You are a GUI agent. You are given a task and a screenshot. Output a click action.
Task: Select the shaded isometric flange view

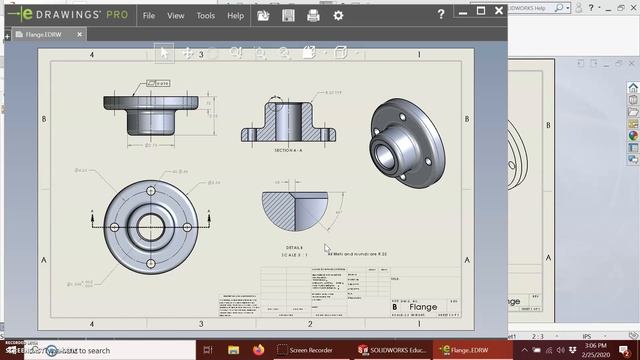point(407,143)
